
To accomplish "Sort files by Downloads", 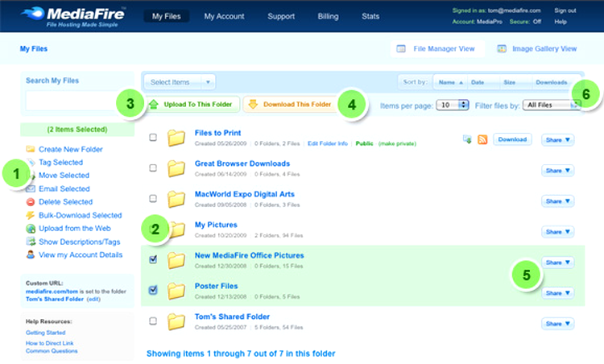I will point(552,82).
